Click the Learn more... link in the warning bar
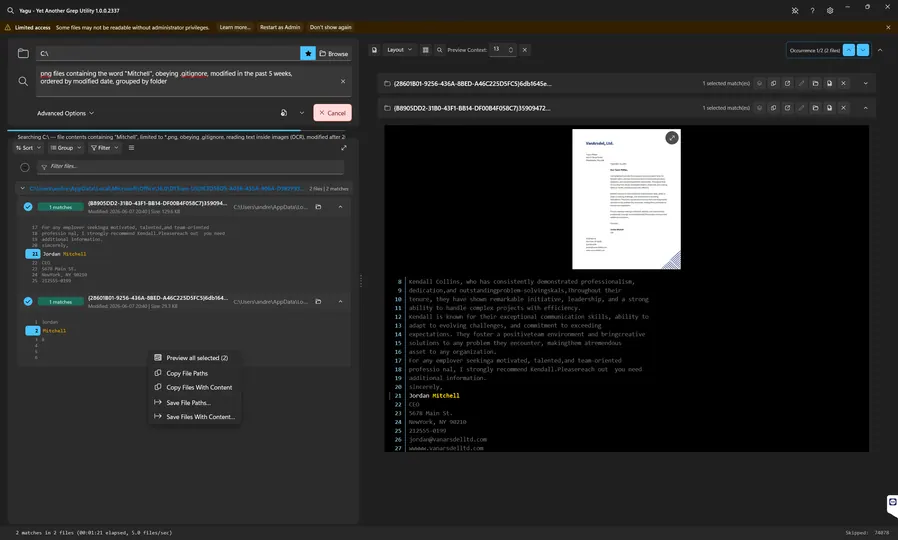The width and height of the screenshot is (898, 540). [x=235, y=27]
